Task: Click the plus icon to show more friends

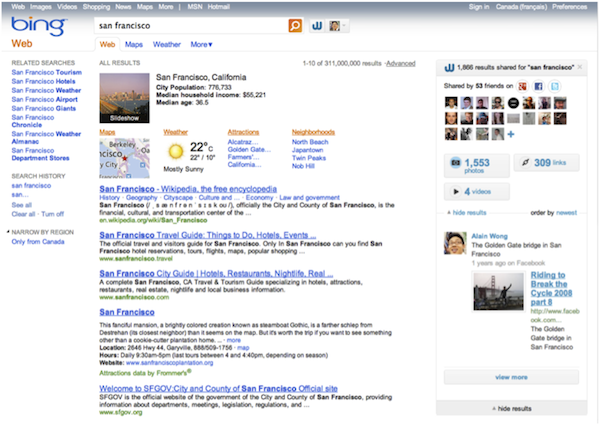Action: [x=511, y=135]
